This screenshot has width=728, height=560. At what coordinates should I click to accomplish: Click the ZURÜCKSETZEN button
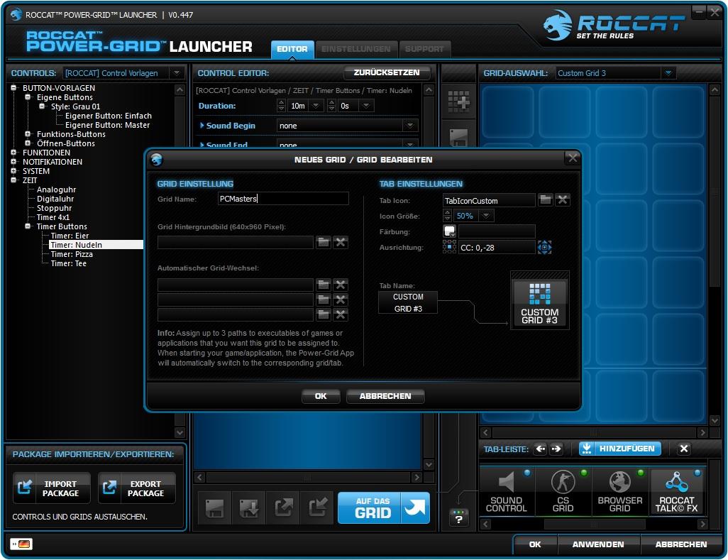pyautogui.click(x=387, y=72)
